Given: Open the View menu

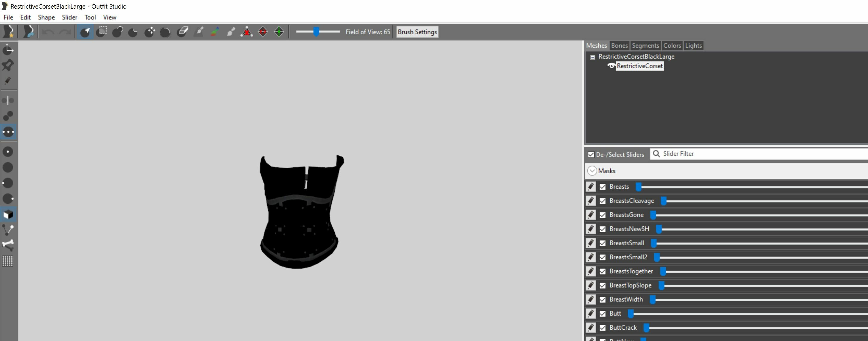Looking at the screenshot, I should pos(110,17).
